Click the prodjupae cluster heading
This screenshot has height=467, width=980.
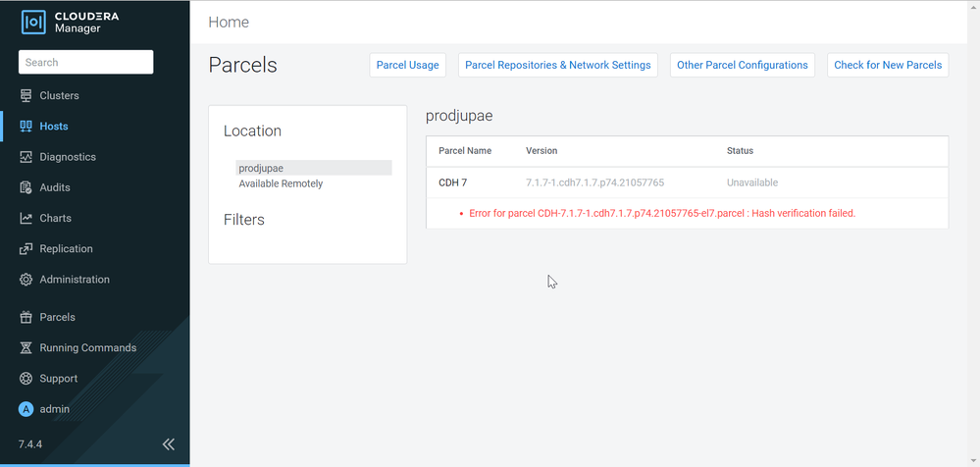[x=459, y=117]
